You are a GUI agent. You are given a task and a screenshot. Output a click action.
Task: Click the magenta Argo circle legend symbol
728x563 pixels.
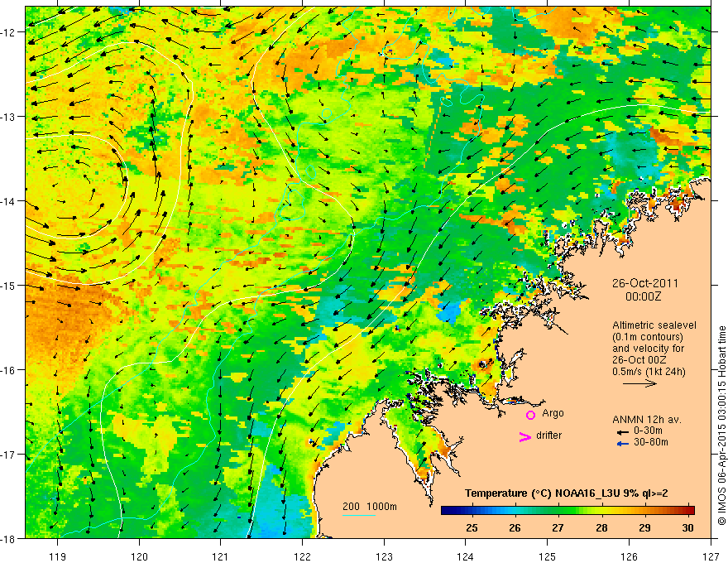(x=530, y=415)
